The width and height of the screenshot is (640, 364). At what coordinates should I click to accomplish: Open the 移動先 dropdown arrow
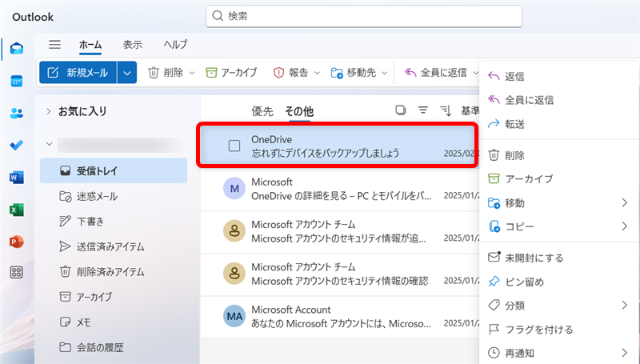point(384,73)
